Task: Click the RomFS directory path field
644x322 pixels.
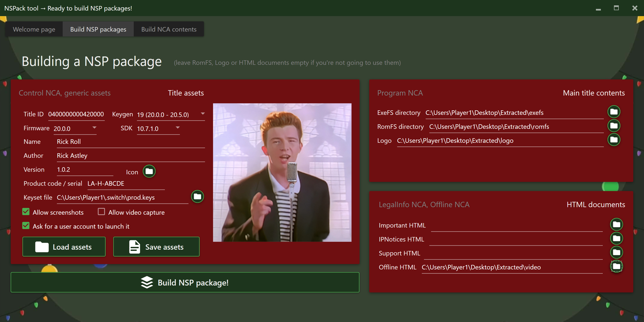Action: coord(516,127)
